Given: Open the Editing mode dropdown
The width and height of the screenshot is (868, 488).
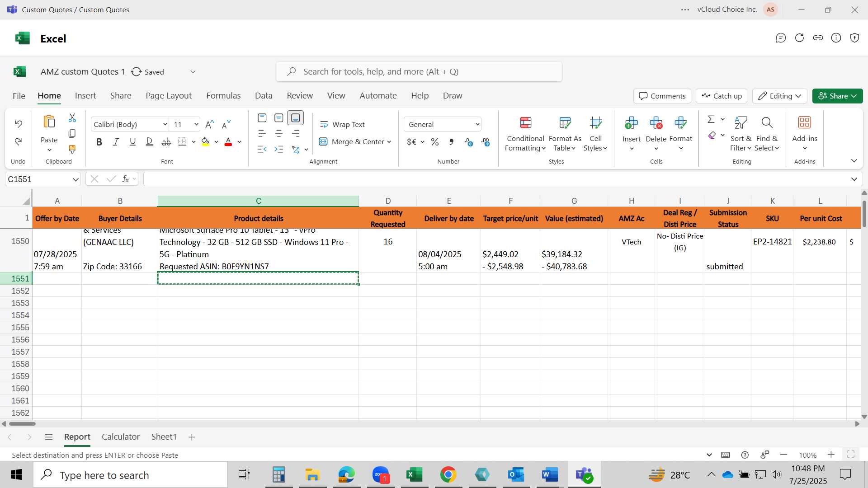Looking at the screenshot, I should coord(780,96).
